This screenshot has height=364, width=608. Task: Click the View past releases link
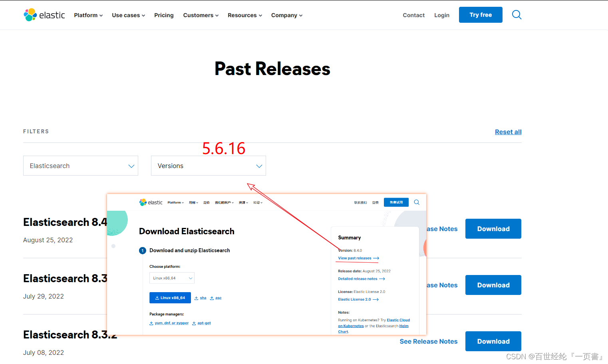coord(358,258)
